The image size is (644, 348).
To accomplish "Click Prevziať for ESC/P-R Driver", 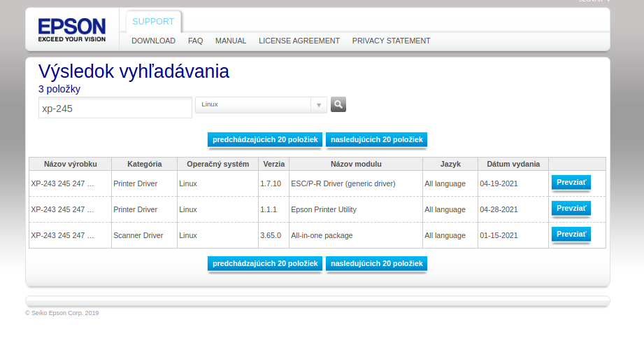I will [571, 183].
